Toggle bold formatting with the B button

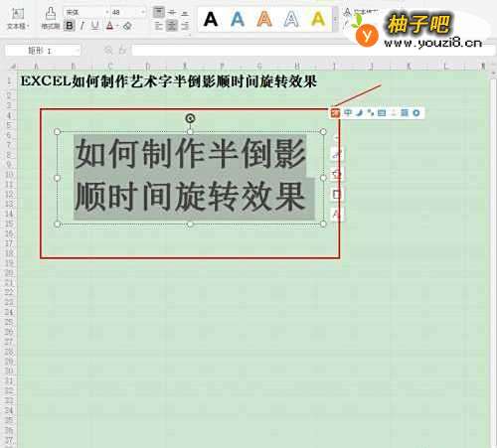coord(70,26)
